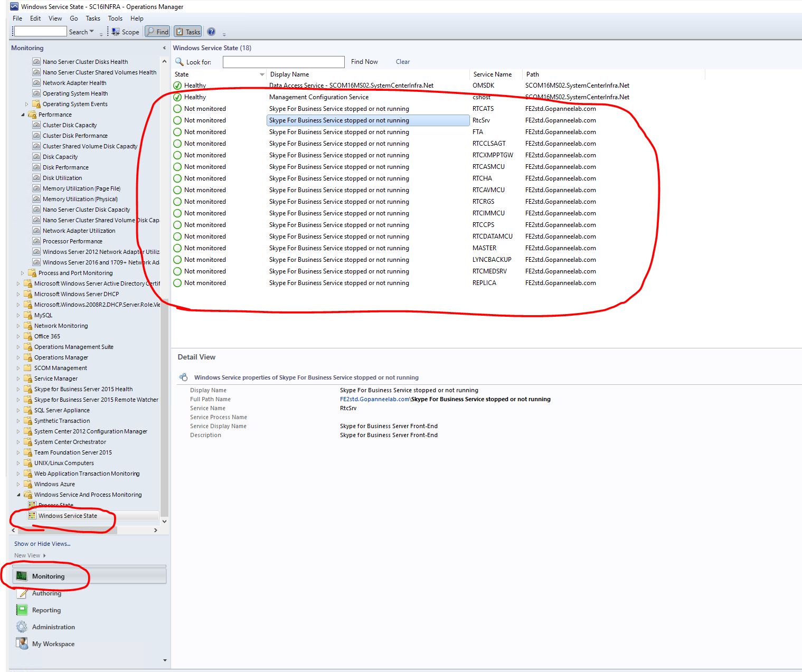Expand the UNIX/Linux Computers folder
The image size is (802, 672).
18,463
